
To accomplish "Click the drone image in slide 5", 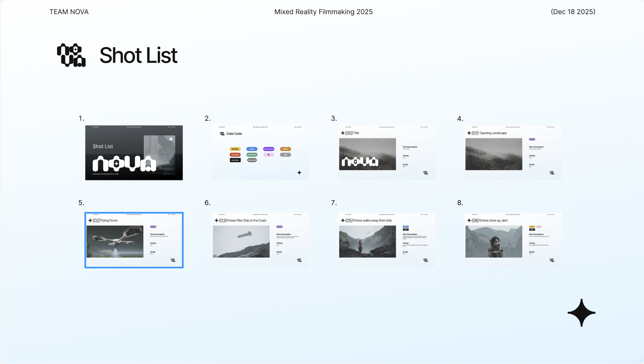I will tap(115, 241).
